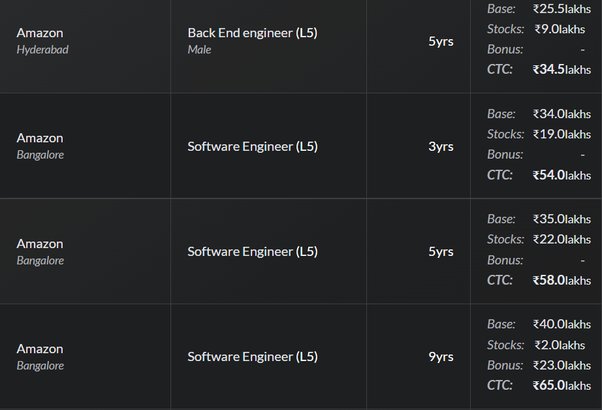Click Amazon in the 3yrs row
The image size is (602, 410).
tap(40, 138)
